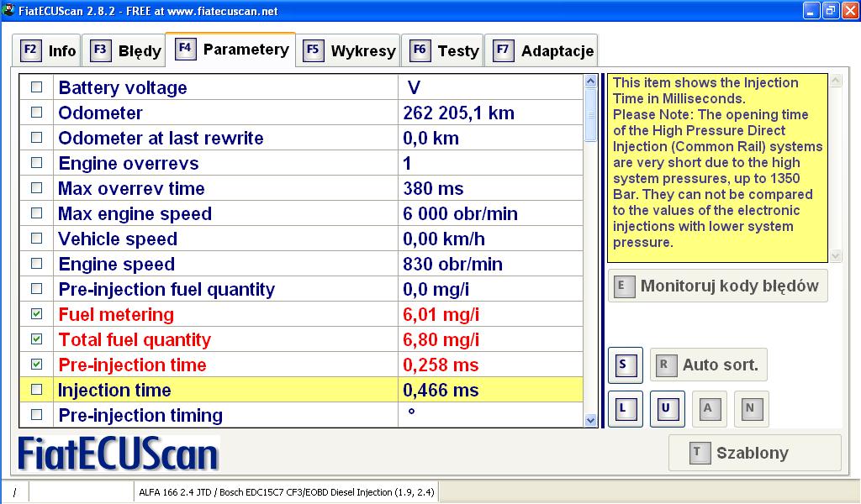Uncheck the Fuel metering checkbox
Image resolution: width=861 pixels, height=504 pixels.
36,314
